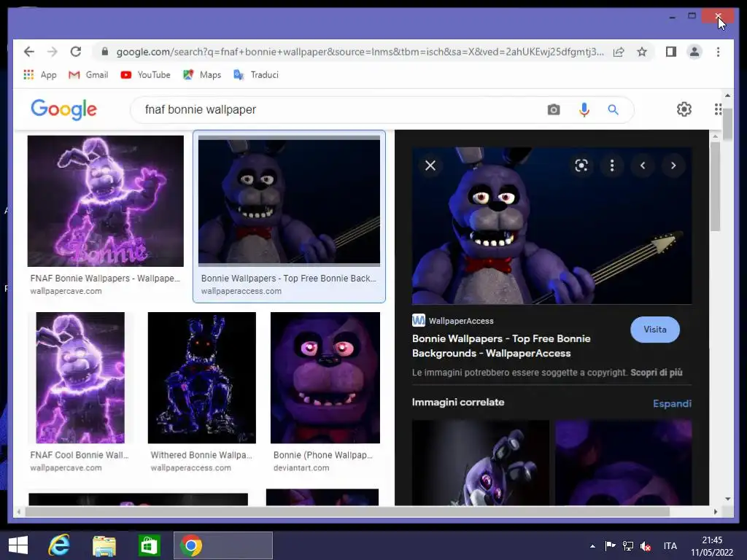This screenshot has height=560, width=747.
Task: Open the Traduci bookmark
Action: [x=256, y=75]
